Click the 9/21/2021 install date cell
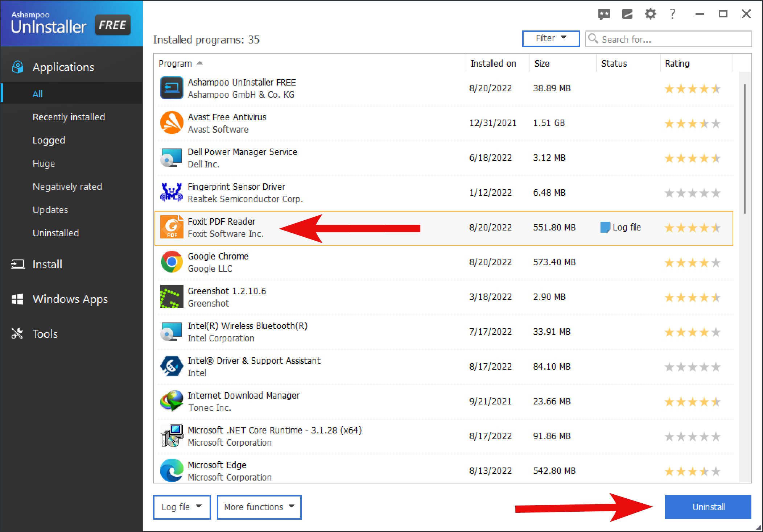The height and width of the screenshot is (532, 763). tap(490, 401)
